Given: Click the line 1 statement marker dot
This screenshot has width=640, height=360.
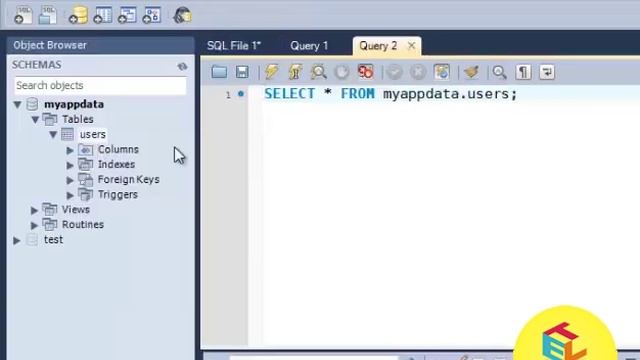Looking at the screenshot, I should click(241, 94).
